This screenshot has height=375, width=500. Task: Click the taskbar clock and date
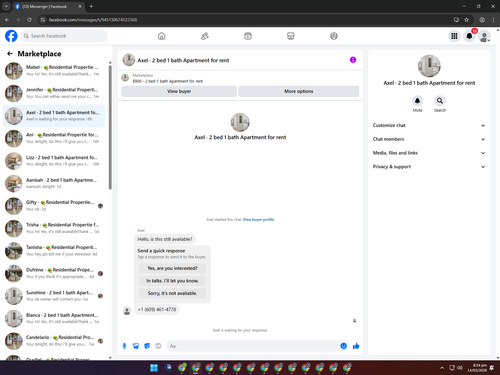tap(477, 368)
